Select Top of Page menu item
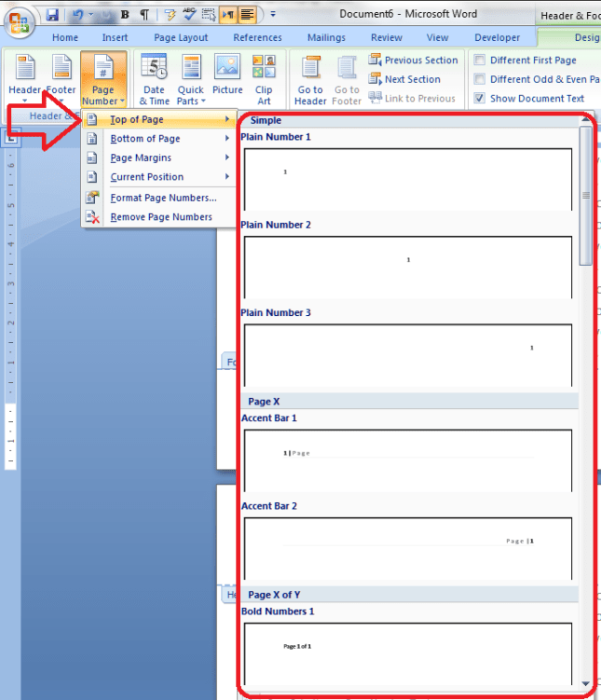 pos(159,119)
